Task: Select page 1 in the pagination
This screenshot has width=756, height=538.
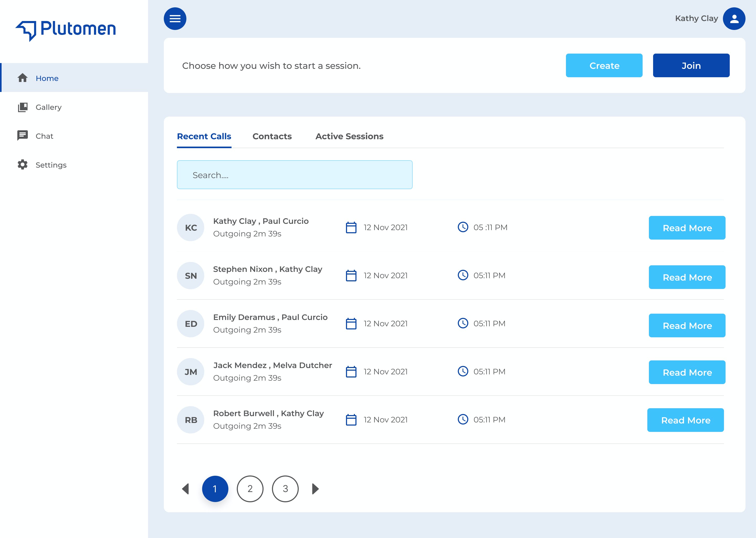Action: tap(215, 489)
